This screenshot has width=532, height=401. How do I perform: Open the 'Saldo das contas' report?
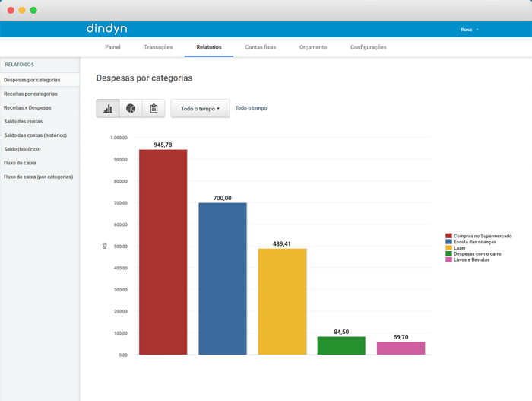tap(40, 121)
